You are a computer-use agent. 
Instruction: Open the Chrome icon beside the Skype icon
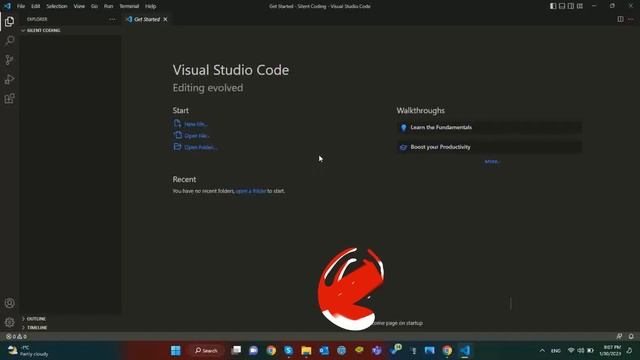271,350
